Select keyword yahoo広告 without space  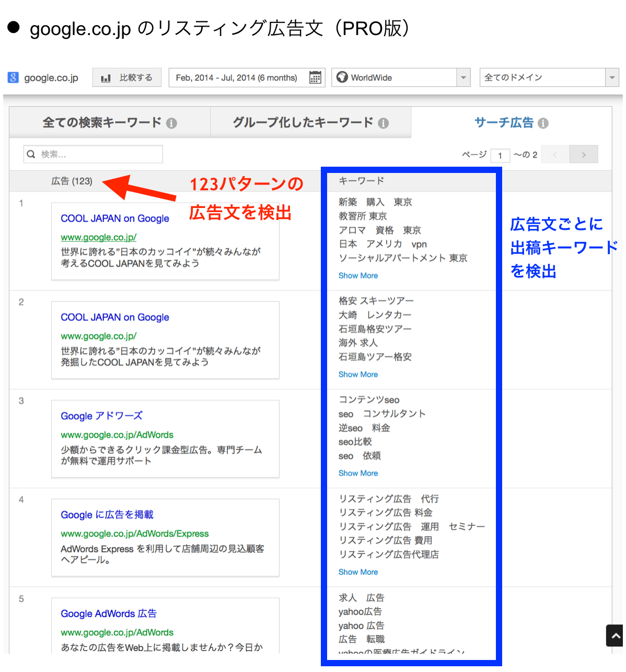pos(360,611)
